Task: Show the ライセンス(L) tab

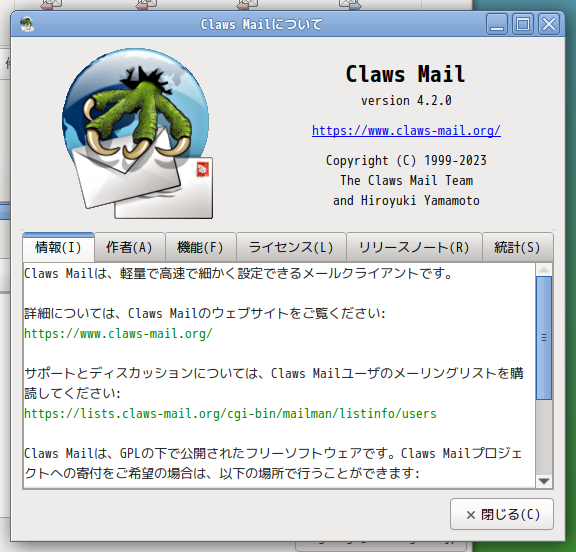Action: point(291,247)
